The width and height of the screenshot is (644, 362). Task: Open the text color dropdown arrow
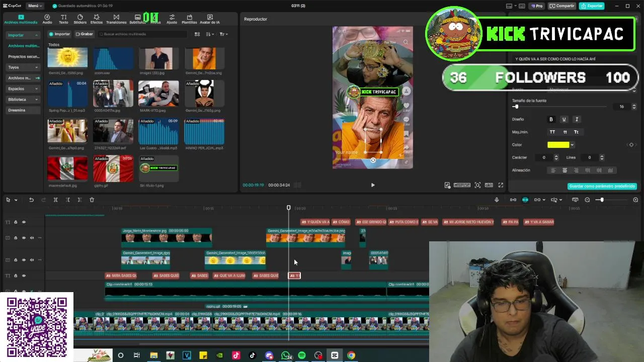click(x=572, y=145)
